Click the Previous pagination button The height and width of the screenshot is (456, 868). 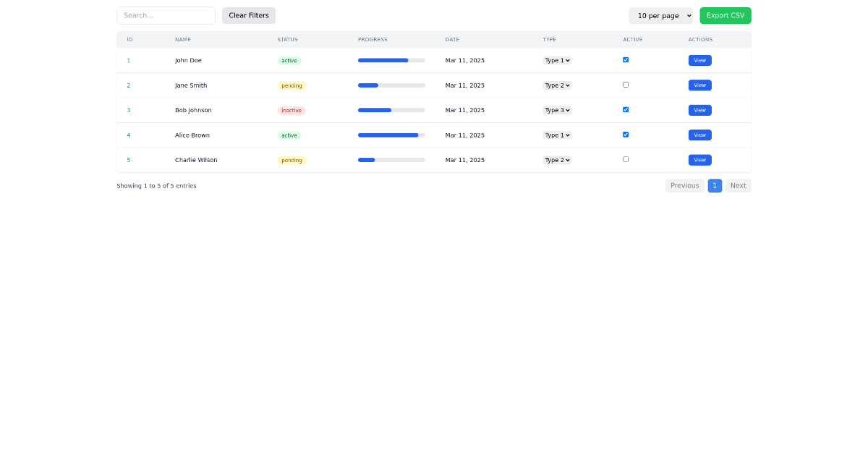(684, 185)
